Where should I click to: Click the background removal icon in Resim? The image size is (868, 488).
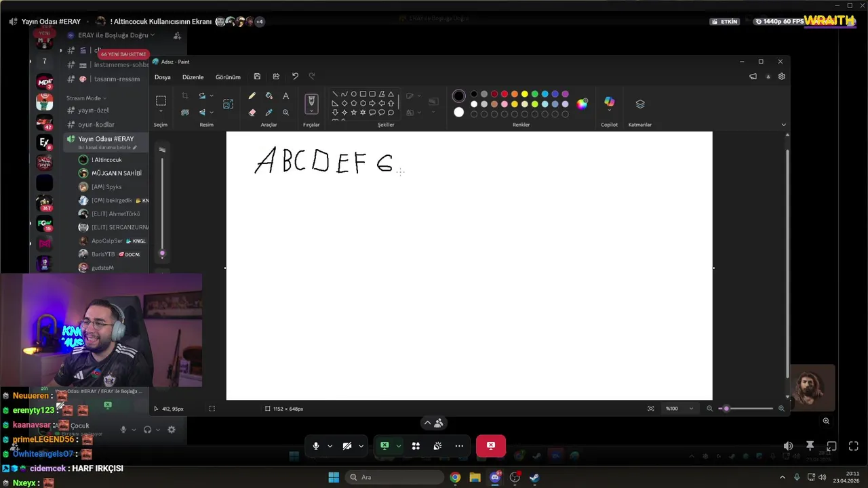(185, 113)
